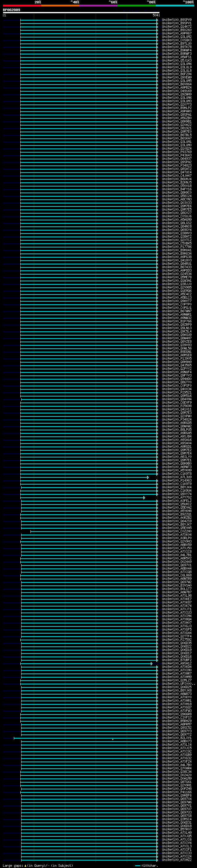Click hit label UniRef100_Q41803
Screen dimensions: 197x868
(x=177, y=260)
